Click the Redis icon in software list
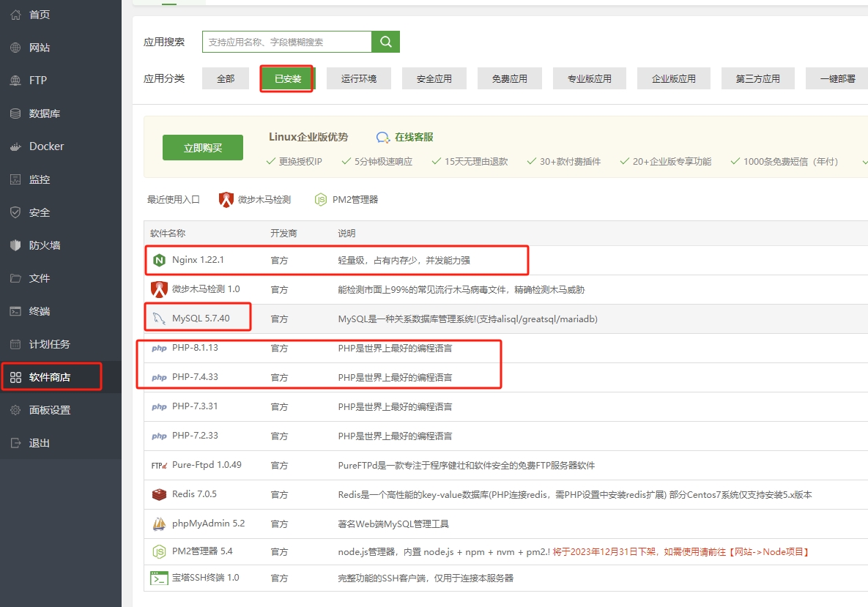Image resolution: width=868 pixels, height=607 pixels. (x=159, y=494)
